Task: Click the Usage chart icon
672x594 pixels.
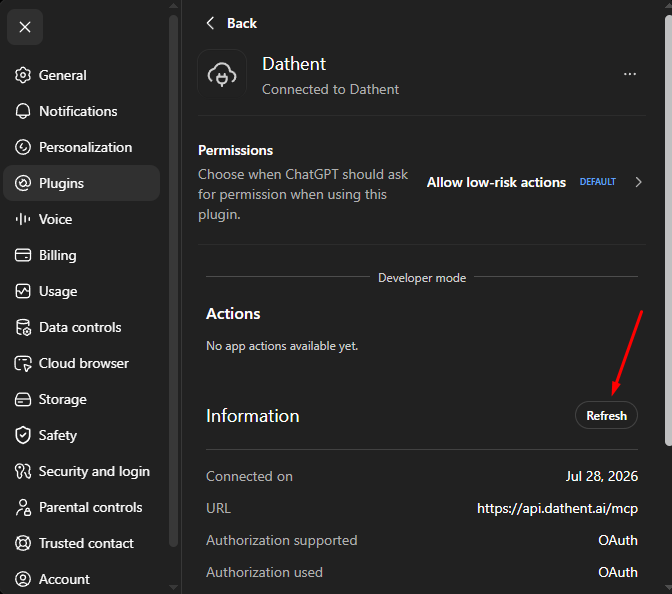Action: coord(23,291)
